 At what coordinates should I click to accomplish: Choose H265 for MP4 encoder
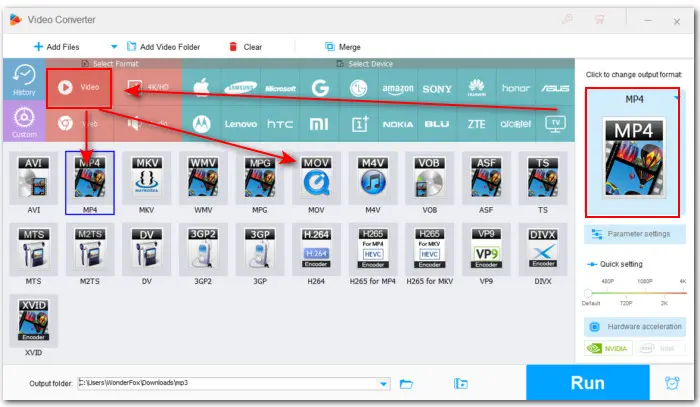(373, 249)
